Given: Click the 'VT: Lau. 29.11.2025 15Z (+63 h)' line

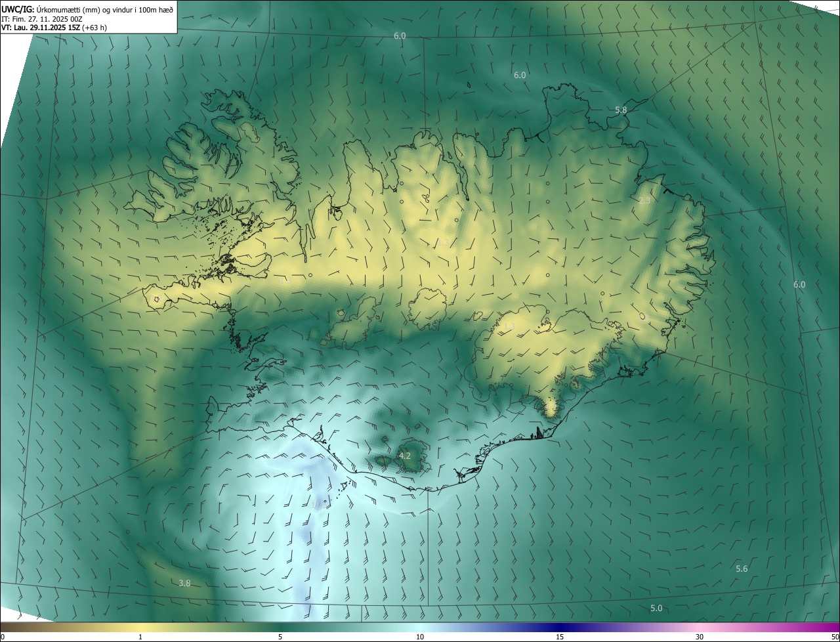Looking at the screenshot, I should tap(54, 28).
